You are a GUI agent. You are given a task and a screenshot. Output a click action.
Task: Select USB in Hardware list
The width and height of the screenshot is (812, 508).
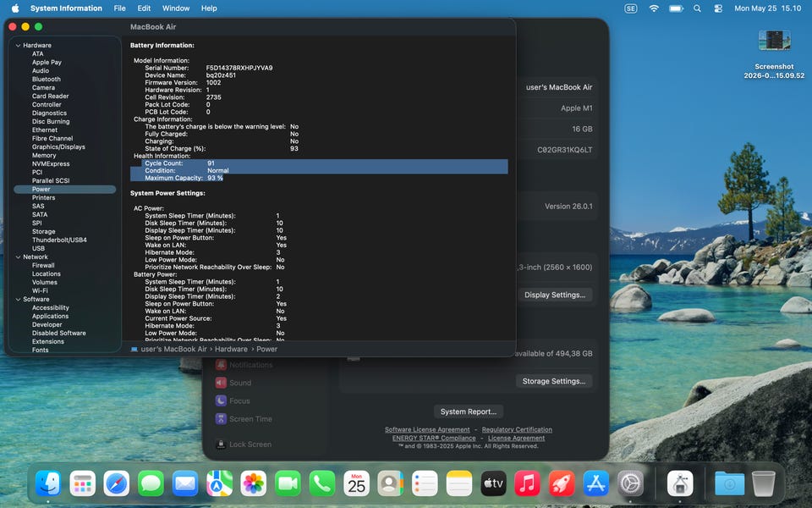click(38, 248)
